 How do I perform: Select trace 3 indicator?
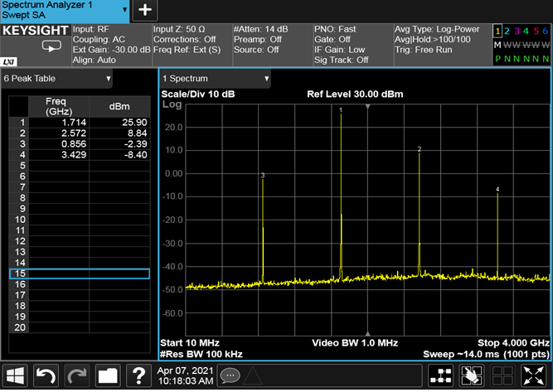point(517,31)
